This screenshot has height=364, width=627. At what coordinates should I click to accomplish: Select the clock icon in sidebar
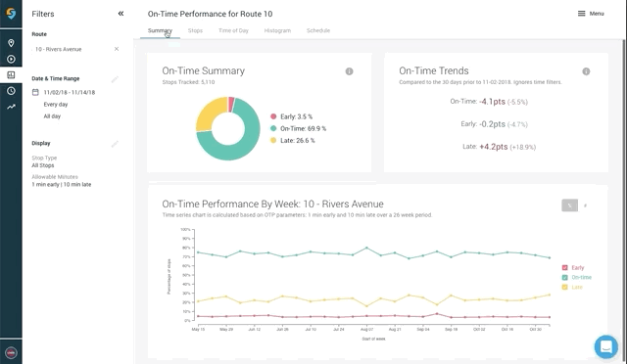[x=11, y=91]
